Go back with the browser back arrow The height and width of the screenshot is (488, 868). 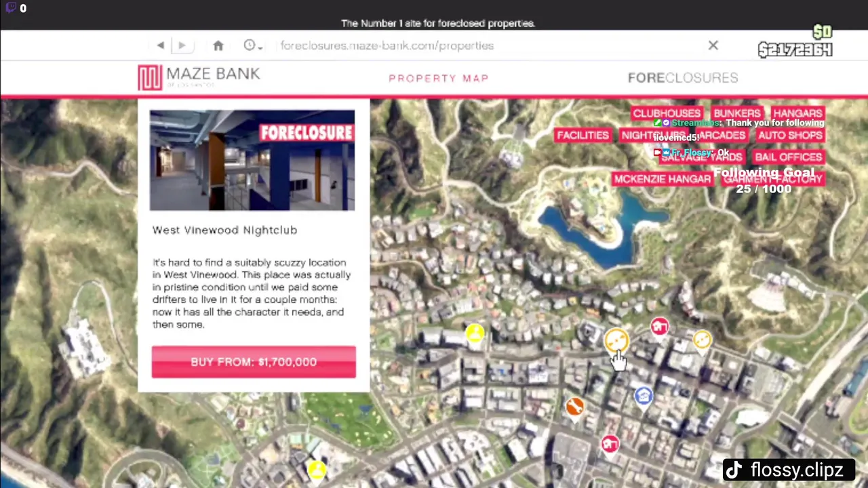point(161,45)
